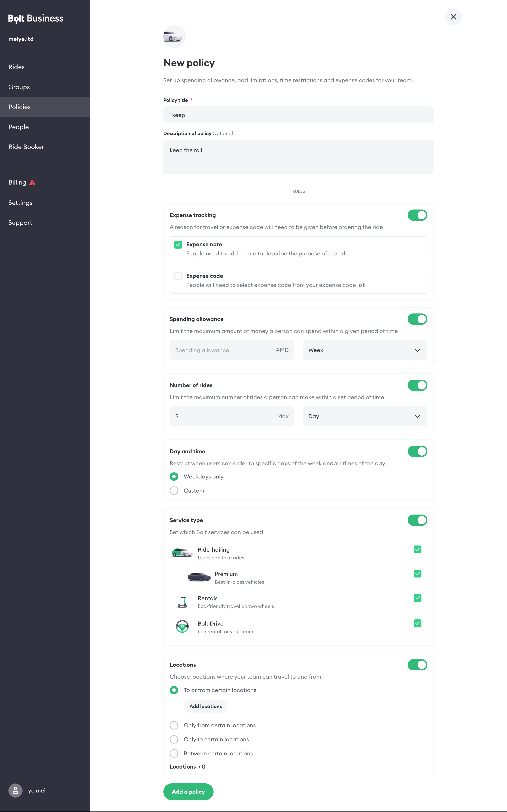
Task: Close the New policy dialog with X
Action: [x=453, y=17]
